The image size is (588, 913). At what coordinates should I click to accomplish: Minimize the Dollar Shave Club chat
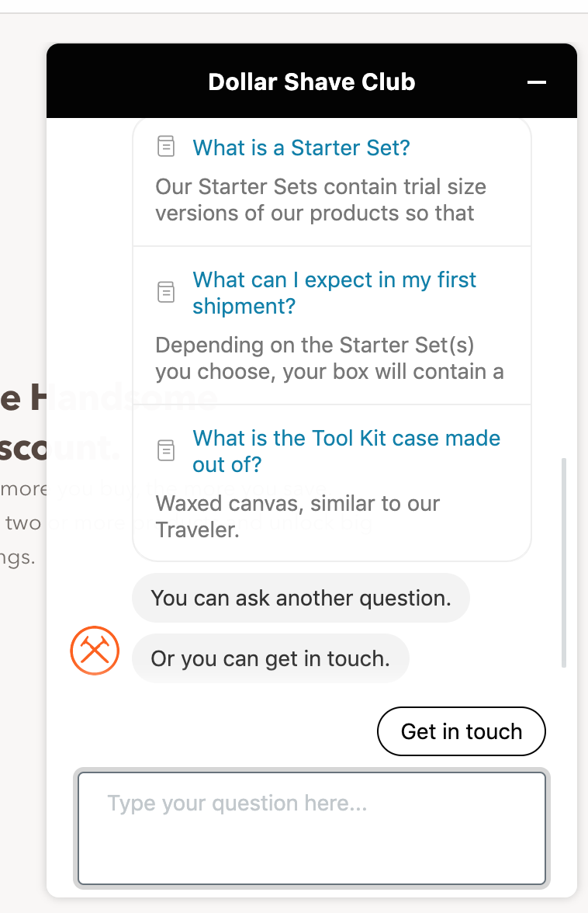click(x=537, y=82)
